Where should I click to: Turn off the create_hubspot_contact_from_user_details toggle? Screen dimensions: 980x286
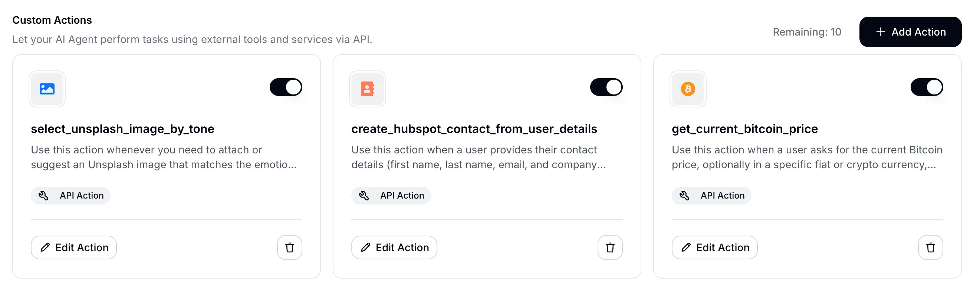(x=606, y=87)
